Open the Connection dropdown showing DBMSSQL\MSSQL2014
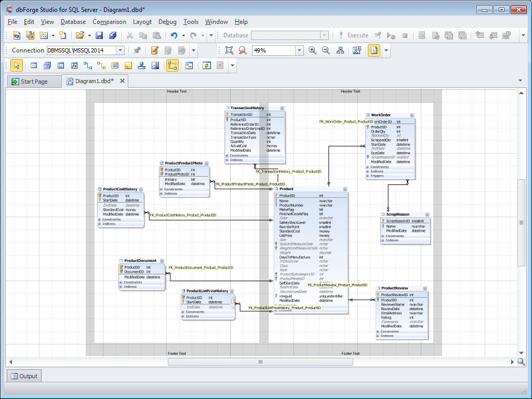The image size is (532, 399). tap(121, 50)
